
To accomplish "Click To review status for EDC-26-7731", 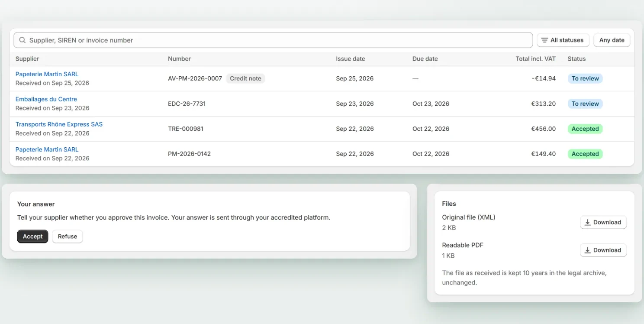I will tap(585, 104).
